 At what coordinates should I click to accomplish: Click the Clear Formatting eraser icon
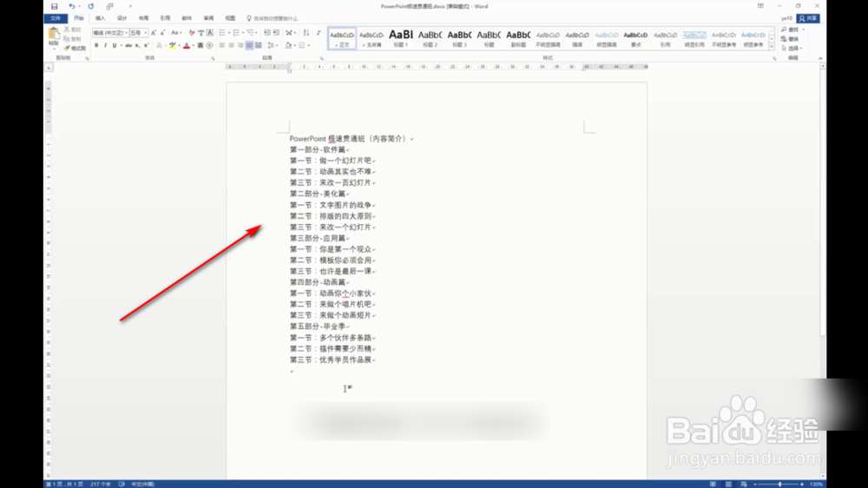coord(192,33)
